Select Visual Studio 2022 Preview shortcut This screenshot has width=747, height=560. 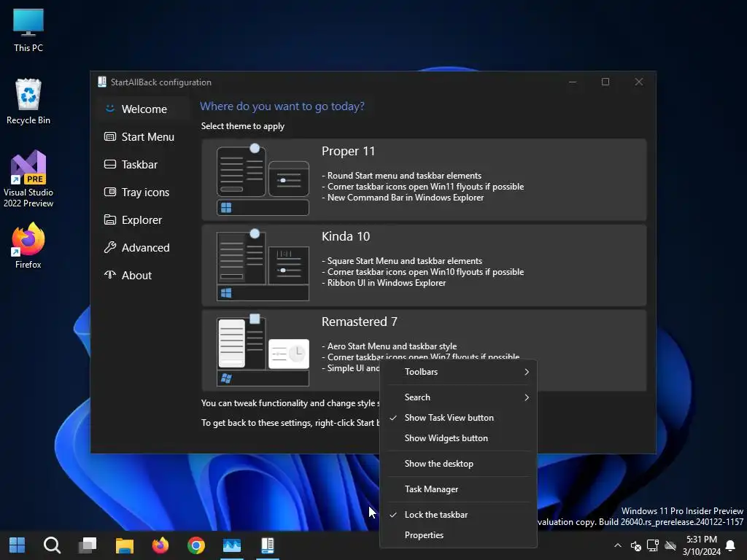coord(28,179)
